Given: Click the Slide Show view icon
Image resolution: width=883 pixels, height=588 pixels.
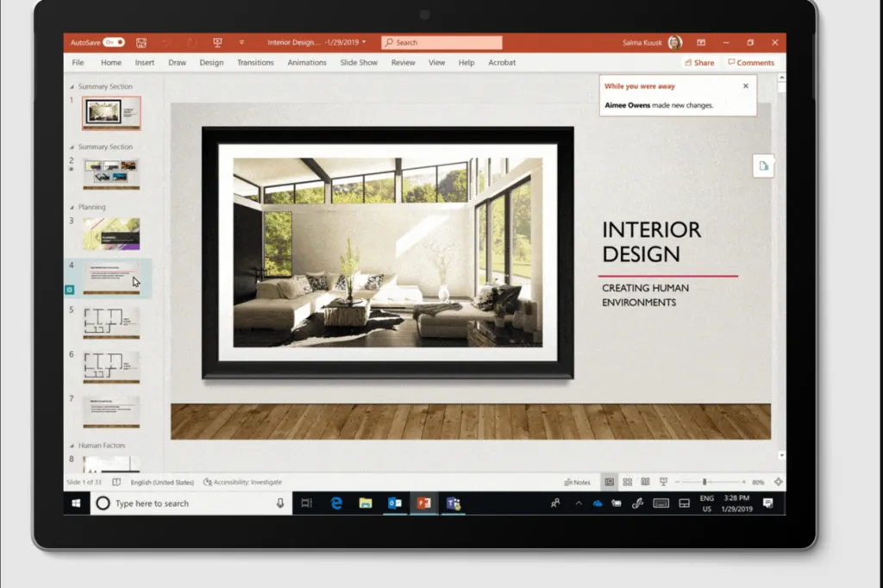Looking at the screenshot, I should click(663, 482).
